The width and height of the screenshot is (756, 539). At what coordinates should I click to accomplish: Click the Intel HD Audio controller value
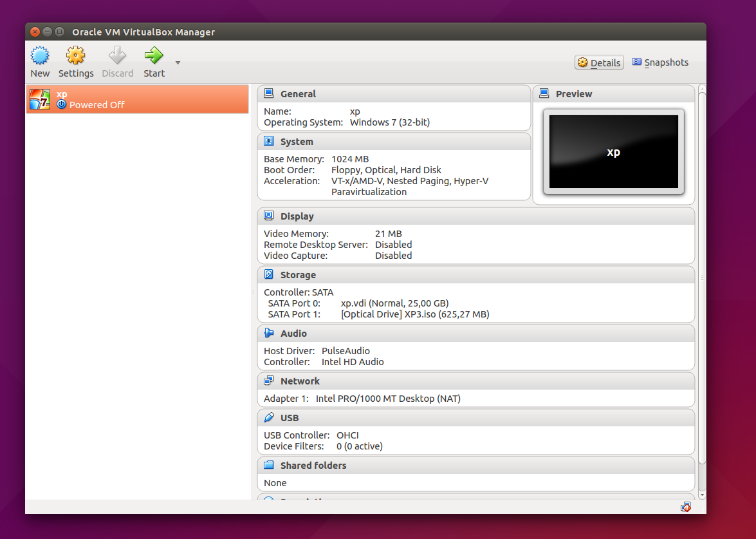click(353, 363)
